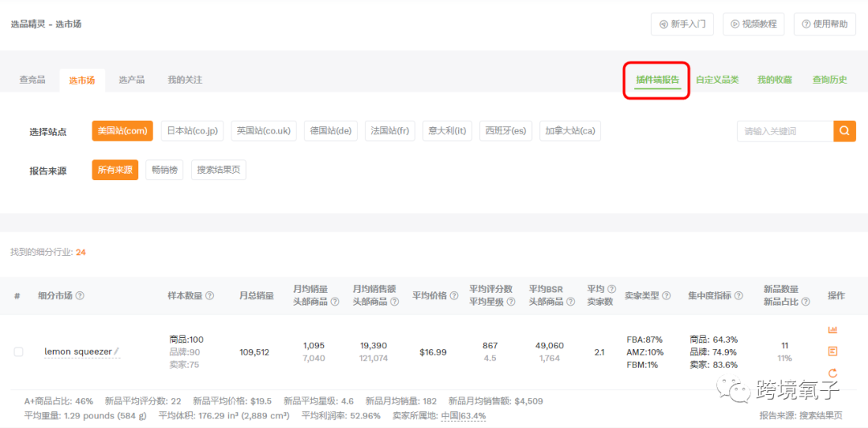Open 查询历史 tab

point(829,80)
